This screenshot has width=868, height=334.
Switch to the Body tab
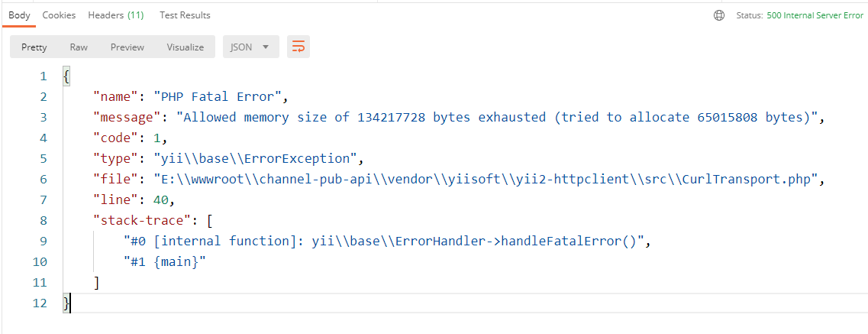(x=19, y=15)
